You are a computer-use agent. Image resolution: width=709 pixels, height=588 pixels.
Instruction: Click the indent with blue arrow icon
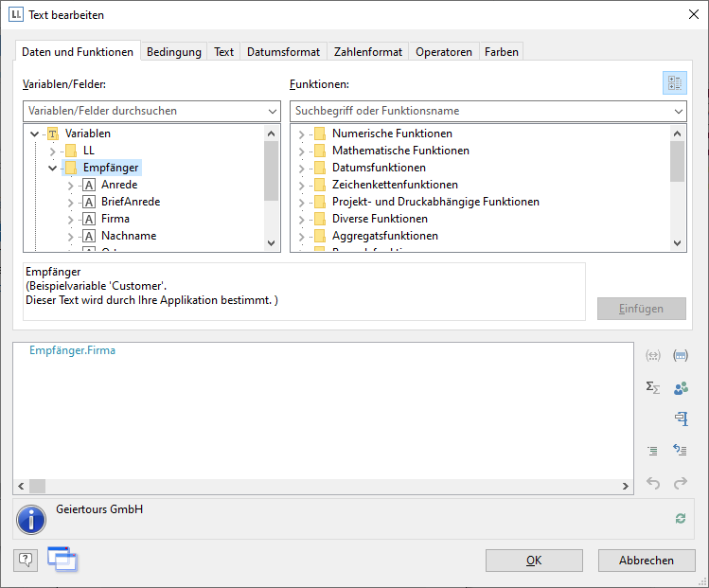680,451
